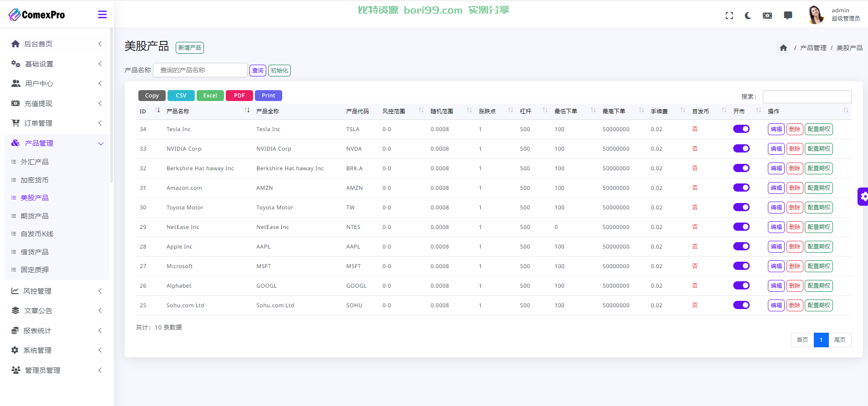Switch to dark mode moon icon
The image size is (868, 406).
tap(748, 15)
